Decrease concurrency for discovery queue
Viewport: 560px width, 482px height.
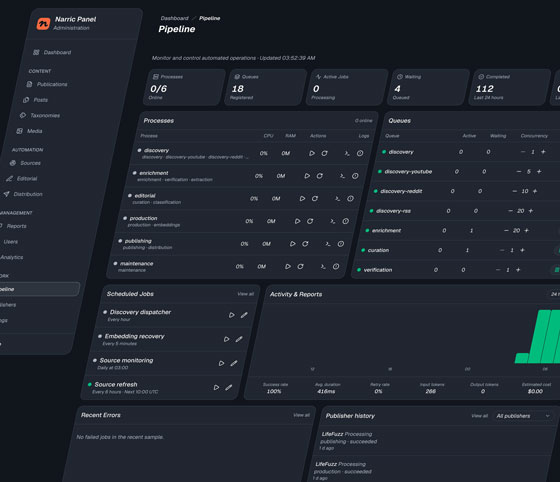(523, 152)
